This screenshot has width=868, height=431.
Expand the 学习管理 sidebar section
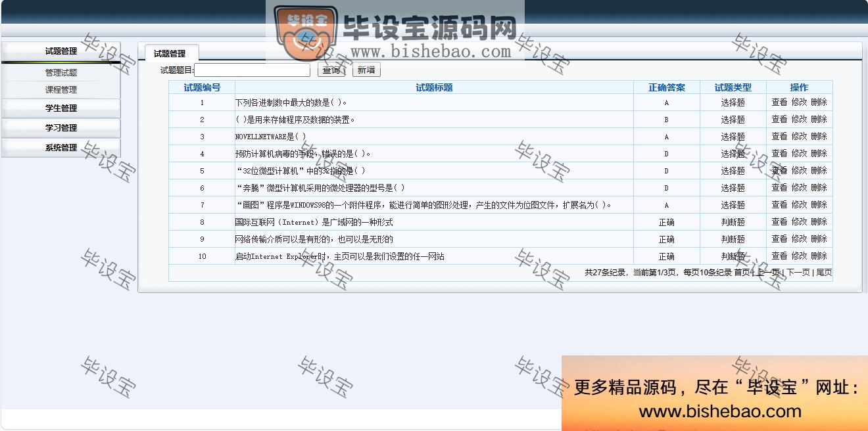[x=60, y=128]
